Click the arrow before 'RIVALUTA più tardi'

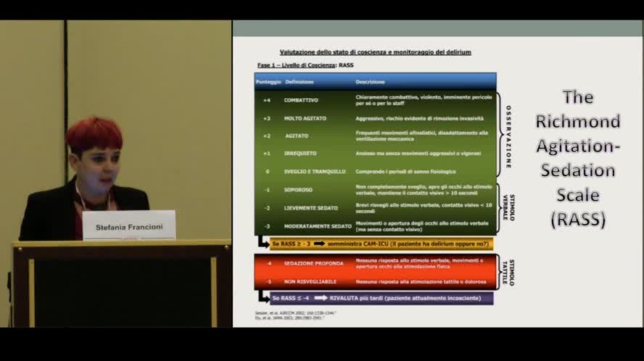[319, 298]
